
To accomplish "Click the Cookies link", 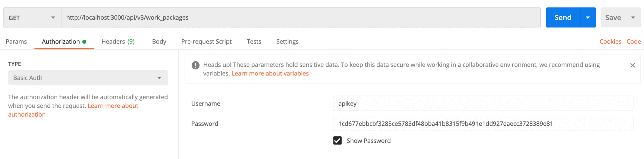I will [610, 42].
